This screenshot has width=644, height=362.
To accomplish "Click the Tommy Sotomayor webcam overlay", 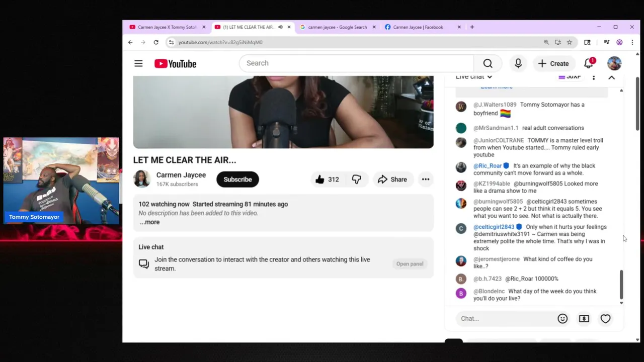I will (61, 181).
